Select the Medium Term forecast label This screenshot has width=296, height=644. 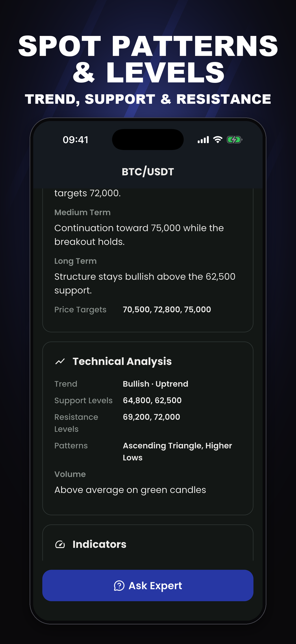tap(82, 212)
